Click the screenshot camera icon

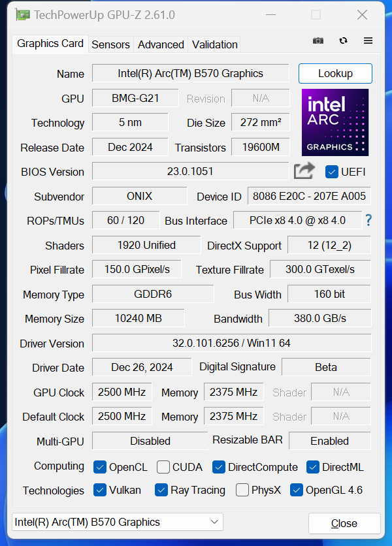318,40
